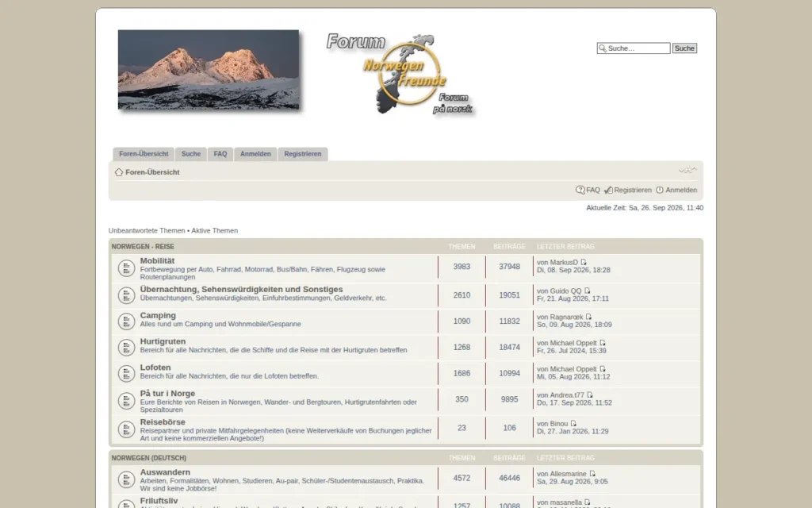Open the Lofoten forum folder icon
Viewport: 812px width, 508px height.
pos(126,373)
